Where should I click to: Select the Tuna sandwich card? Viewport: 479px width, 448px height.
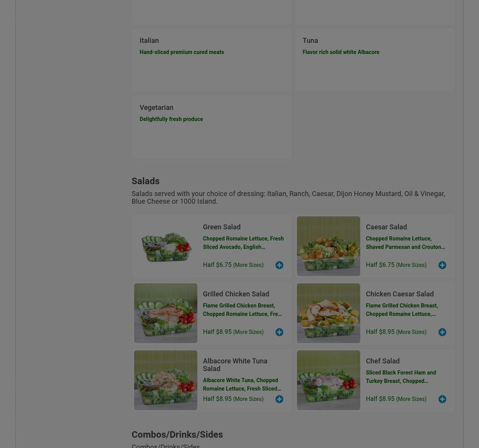point(375,60)
